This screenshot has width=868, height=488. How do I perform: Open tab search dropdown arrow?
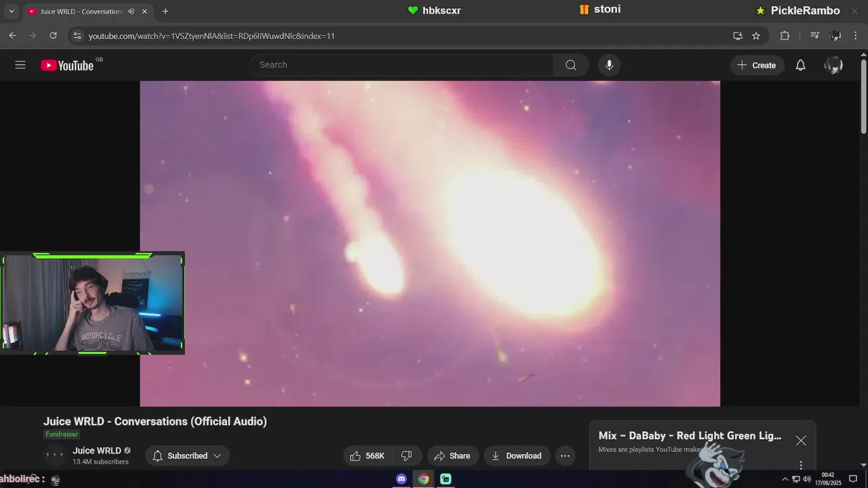tap(12, 12)
